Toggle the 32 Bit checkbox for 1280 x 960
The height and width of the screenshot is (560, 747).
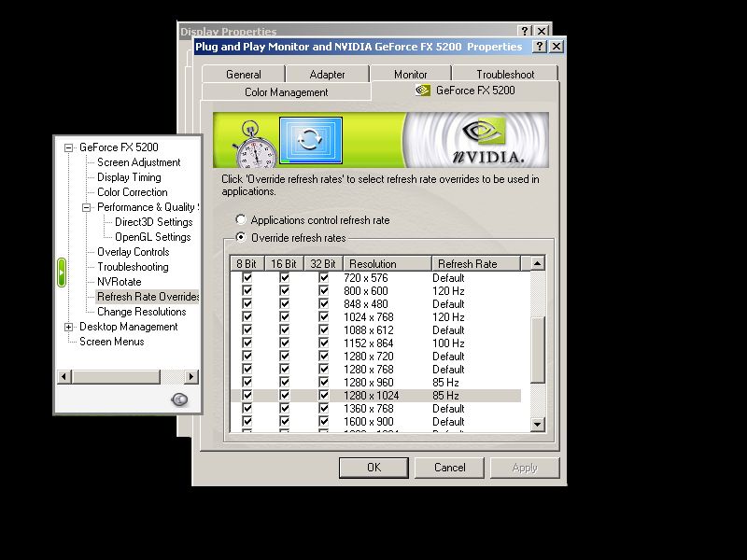(x=323, y=382)
